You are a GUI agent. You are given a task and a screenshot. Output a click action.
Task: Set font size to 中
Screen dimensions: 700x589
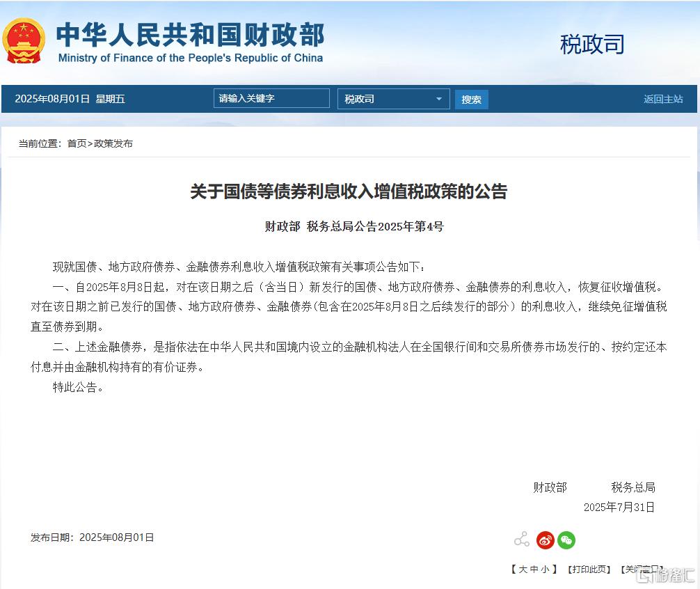tap(534, 570)
